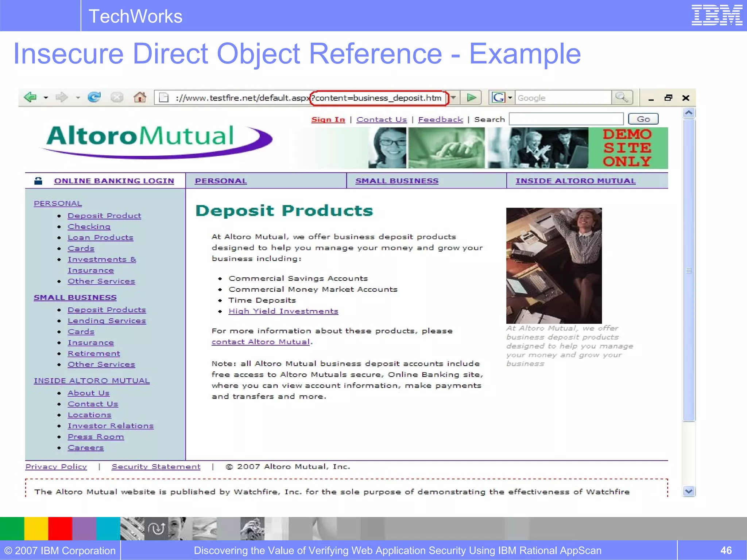Screen dimensions: 747x560
Task: Open the PERSONAL sidebar heading link
Action: pyautogui.click(x=58, y=203)
